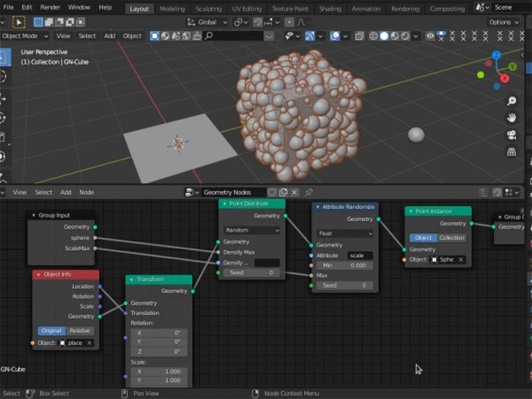Viewport: 532px width, 399px height.
Task: Adjust Point Distribute Seed field
Action: (x=252, y=273)
